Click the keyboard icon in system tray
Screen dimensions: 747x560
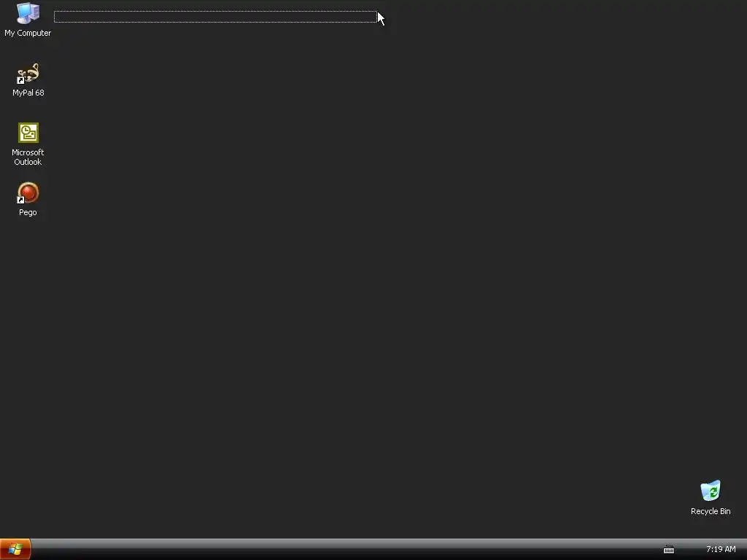tap(669, 550)
